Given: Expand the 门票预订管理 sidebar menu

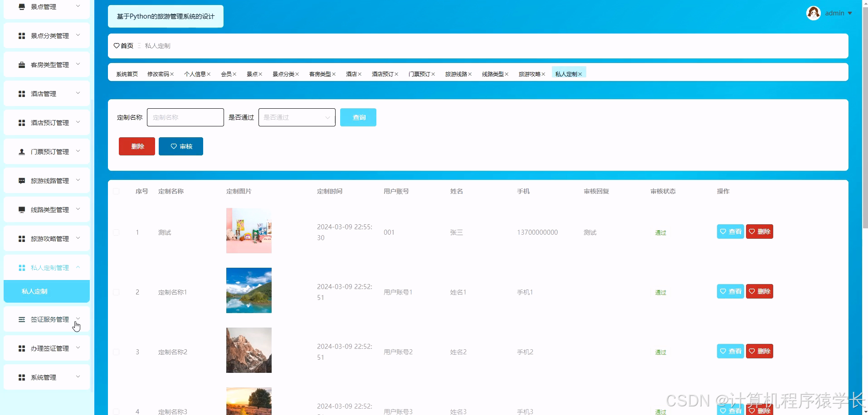Looking at the screenshot, I should [x=78, y=151].
